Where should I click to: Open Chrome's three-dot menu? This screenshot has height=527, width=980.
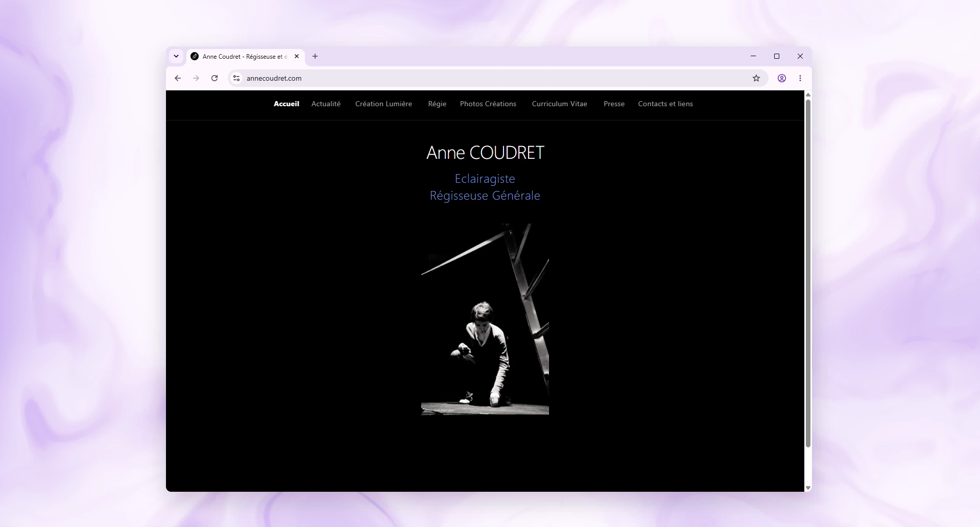click(800, 78)
